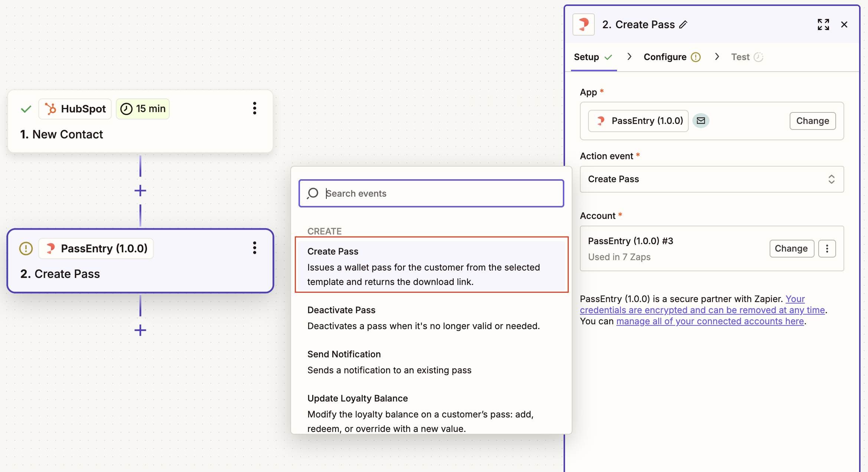Click chevron between Setup and Configure

(629, 56)
